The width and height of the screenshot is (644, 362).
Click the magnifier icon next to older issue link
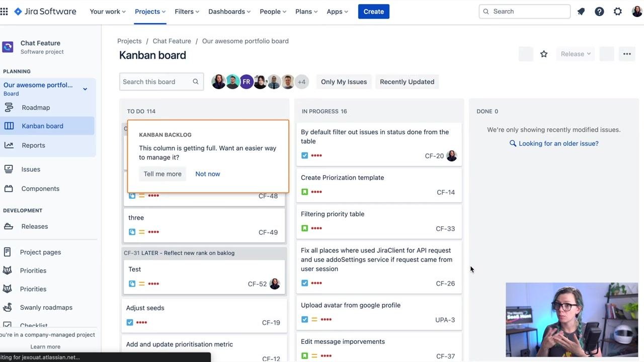(513, 143)
